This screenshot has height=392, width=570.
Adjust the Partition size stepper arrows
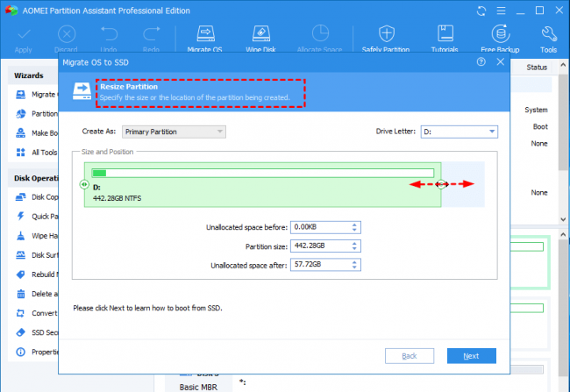(354, 246)
